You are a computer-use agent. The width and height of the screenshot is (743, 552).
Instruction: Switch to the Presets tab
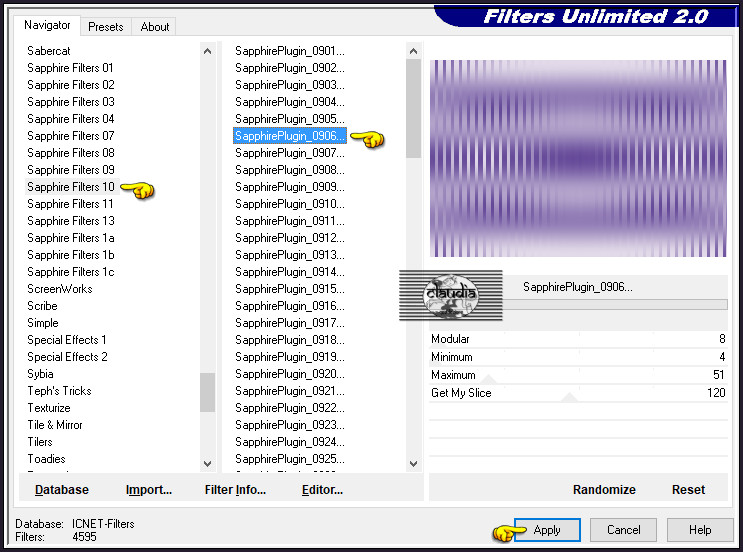pyautogui.click(x=105, y=27)
